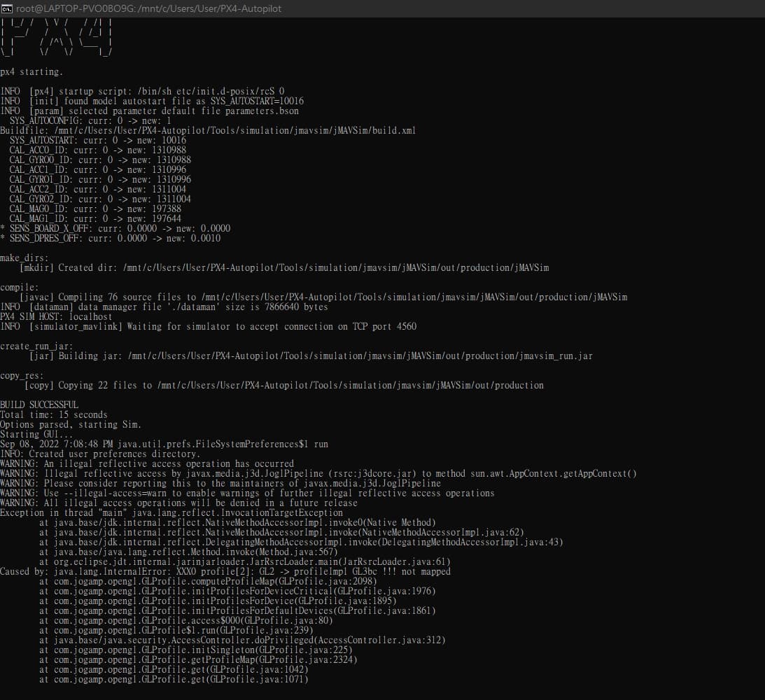Screen dimensions: 765x700
Task: Click the 'create_run_jar:' heading
Action: (36, 346)
